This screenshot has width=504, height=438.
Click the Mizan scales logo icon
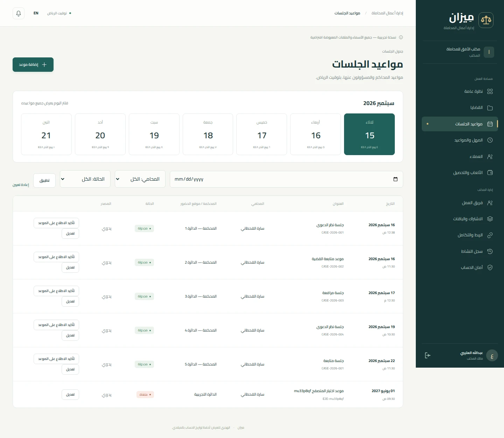(x=486, y=20)
